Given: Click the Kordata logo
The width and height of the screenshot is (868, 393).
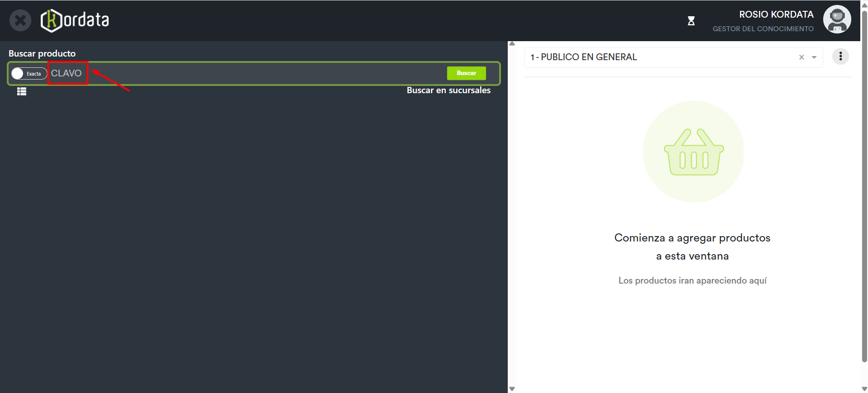Looking at the screenshot, I should [x=75, y=20].
